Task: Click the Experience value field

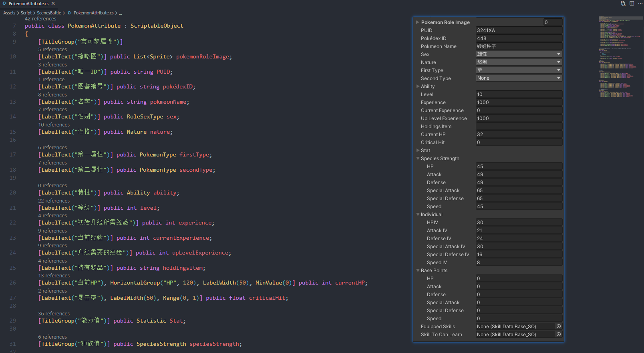Action: (x=519, y=102)
